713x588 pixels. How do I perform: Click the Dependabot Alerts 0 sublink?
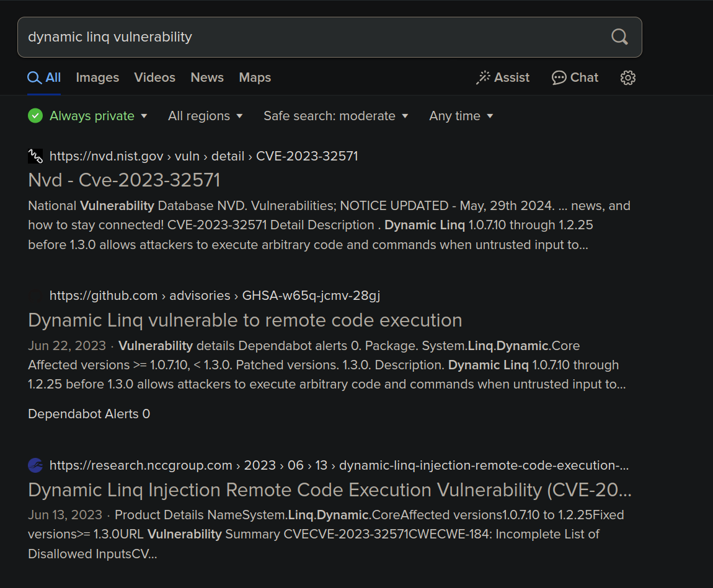[x=89, y=414]
